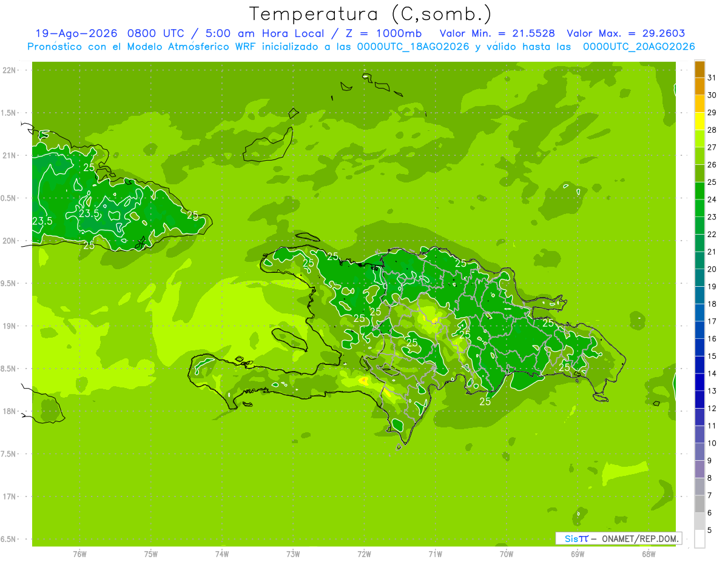Click initialization stamp "0000UTC_18AGO2026"
This screenshot has width=728, height=562.
[x=413, y=47]
